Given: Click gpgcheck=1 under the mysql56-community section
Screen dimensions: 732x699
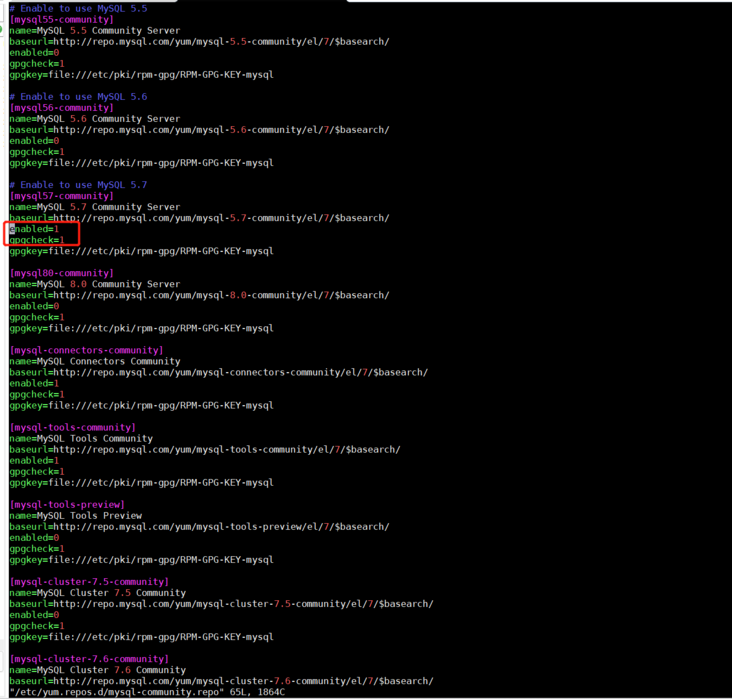Looking at the screenshot, I should click(37, 152).
